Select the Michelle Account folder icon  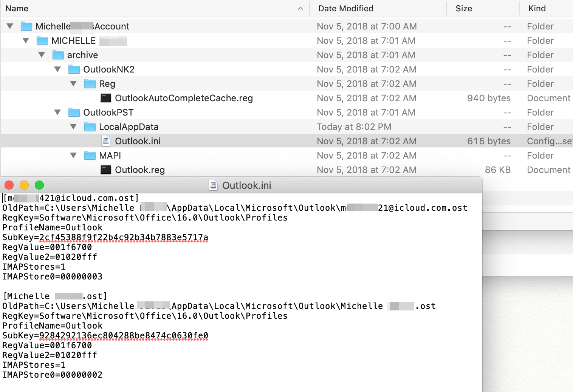coord(26,26)
